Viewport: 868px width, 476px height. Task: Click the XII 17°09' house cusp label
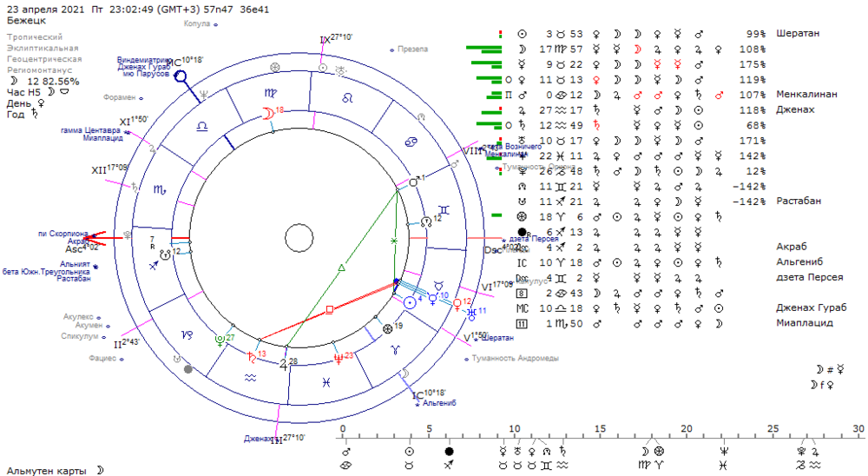[110, 169]
